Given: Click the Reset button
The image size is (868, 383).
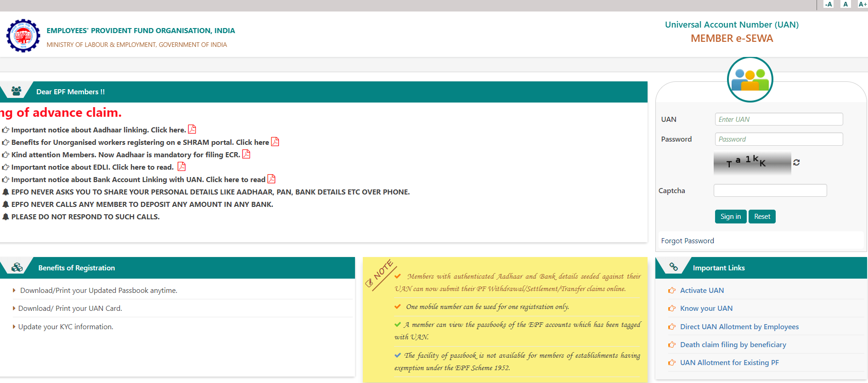Looking at the screenshot, I should [x=762, y=217].
